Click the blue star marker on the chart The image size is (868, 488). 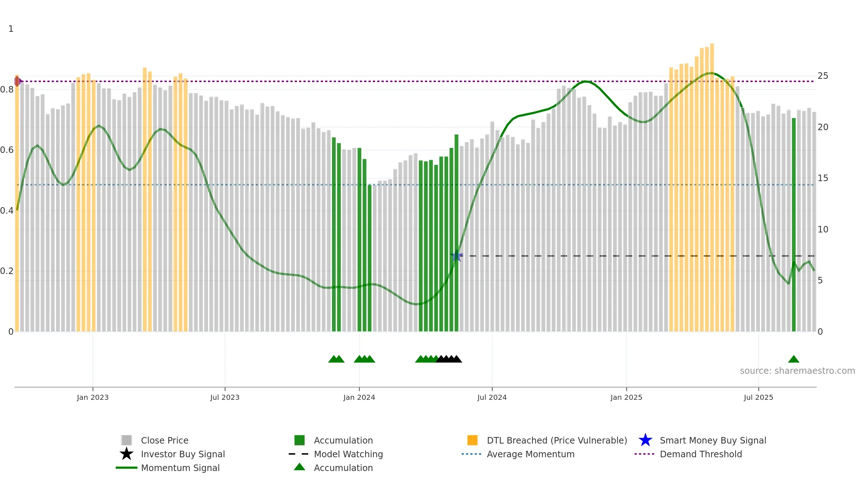[456, 256]
